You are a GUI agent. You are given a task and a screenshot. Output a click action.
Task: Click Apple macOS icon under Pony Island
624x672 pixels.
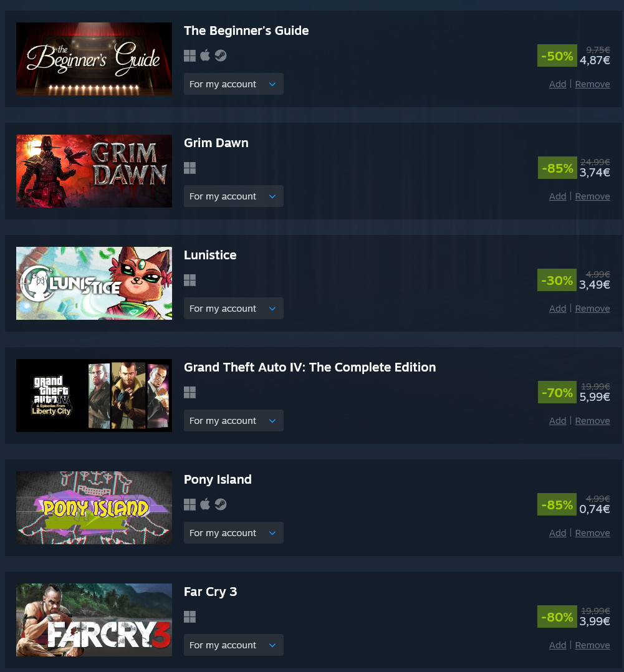point(205,504)
